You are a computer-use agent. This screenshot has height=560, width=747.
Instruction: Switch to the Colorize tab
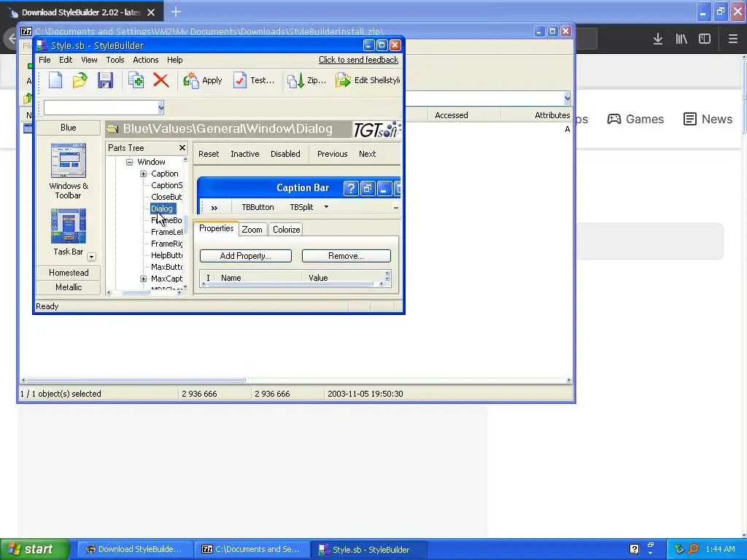point(286,230)
